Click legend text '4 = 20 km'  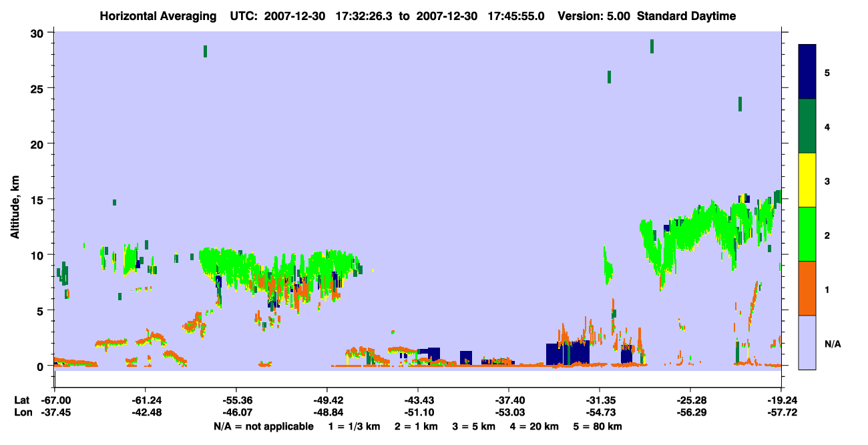(535, 426)
